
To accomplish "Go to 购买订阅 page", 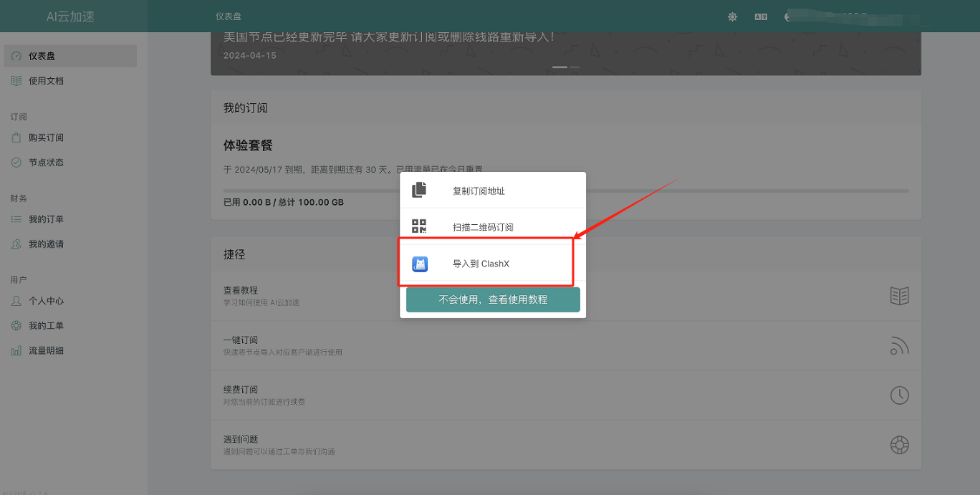I will click(x=70, y=138).
